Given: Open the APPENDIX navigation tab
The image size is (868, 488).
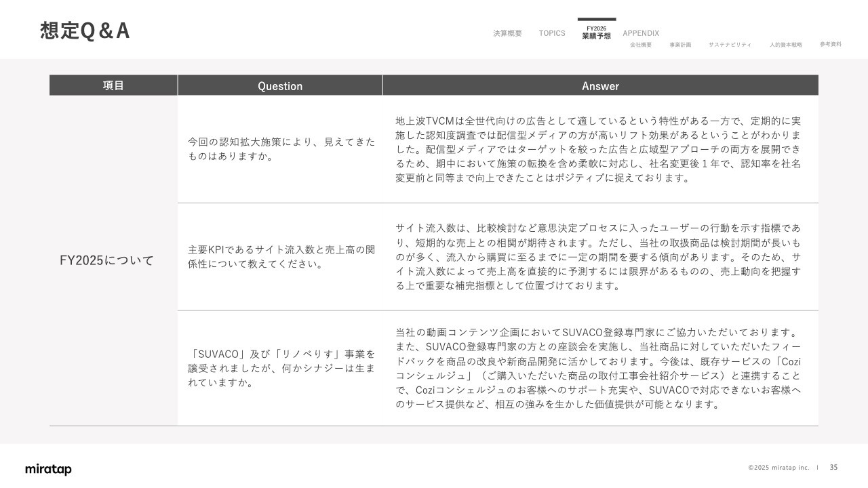Looking at the screenshot, I should pos(640,33).
